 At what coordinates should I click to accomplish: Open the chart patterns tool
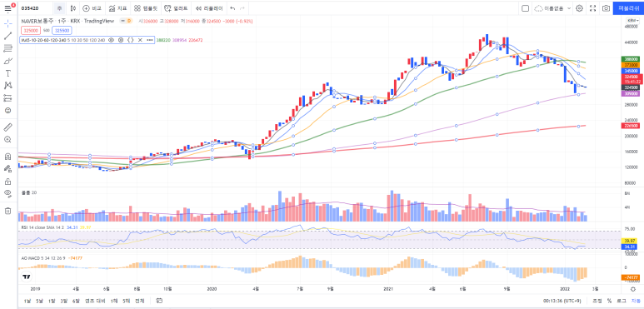coord(7,86)
